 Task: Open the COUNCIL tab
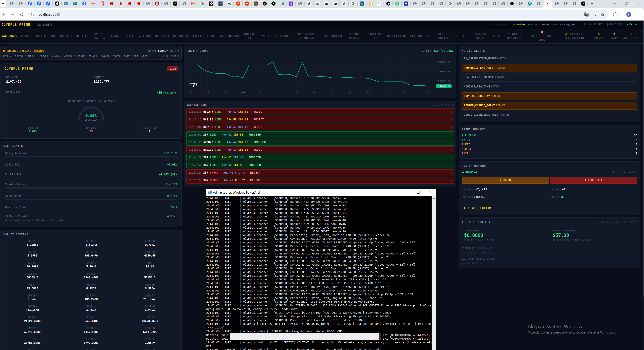66,36
